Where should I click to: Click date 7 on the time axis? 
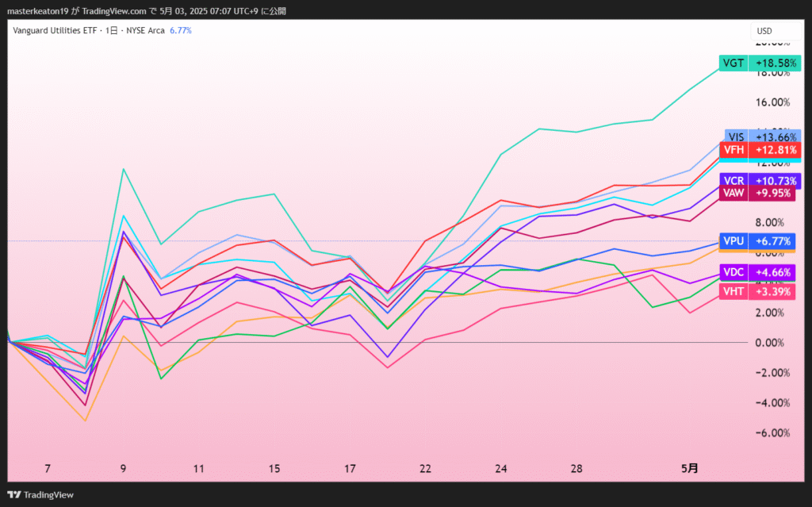(48, 469)
